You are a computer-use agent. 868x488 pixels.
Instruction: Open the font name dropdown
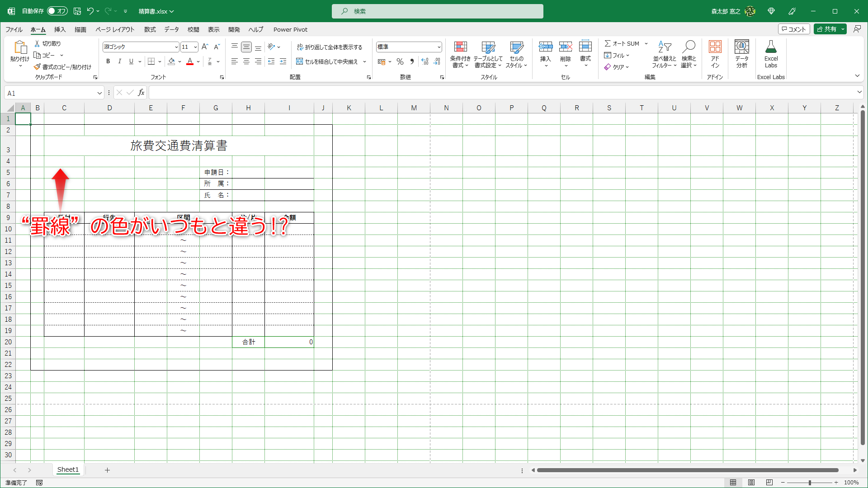[x=176, y=47]
